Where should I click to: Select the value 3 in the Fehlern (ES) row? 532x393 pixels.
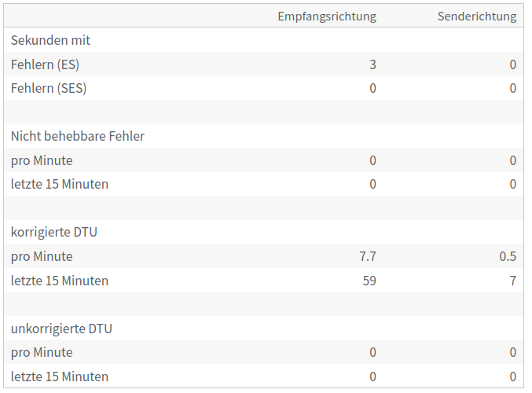[372, 64]
